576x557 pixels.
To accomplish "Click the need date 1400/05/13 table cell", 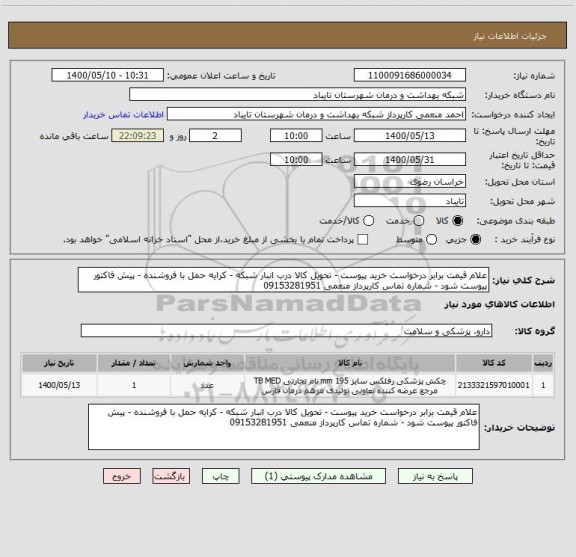I will (59, 385).
